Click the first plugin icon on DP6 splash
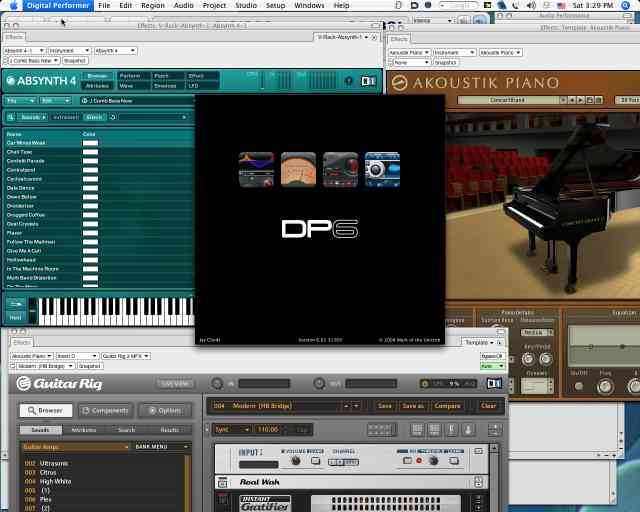The width and height of the screenshot is (640, 512). (x=256, y=169)
